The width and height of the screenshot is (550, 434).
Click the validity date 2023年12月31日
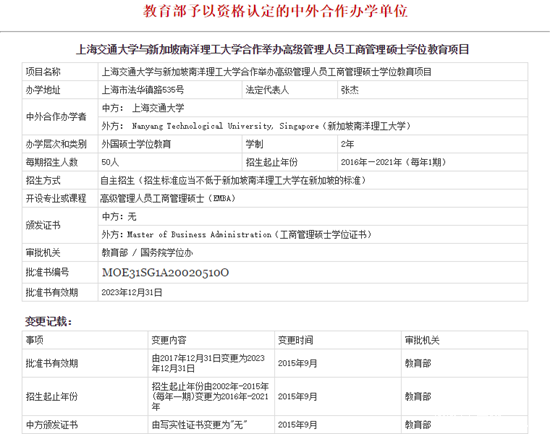[132, 292]
